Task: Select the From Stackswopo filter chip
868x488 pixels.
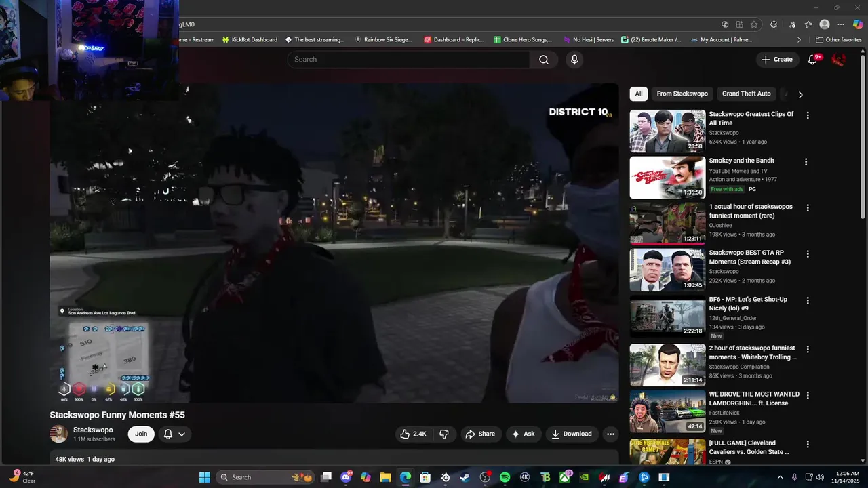Action: (682, 94)
